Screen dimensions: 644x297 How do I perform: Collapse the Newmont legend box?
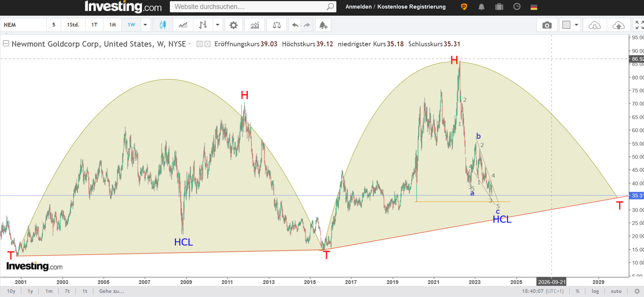coord(6,43)
